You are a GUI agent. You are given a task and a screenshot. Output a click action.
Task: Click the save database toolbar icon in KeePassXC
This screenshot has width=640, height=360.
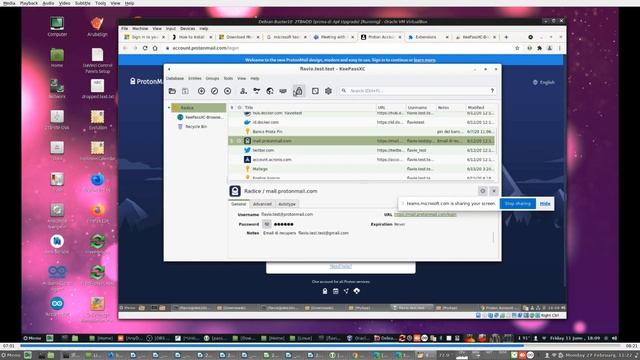point(185,91)
